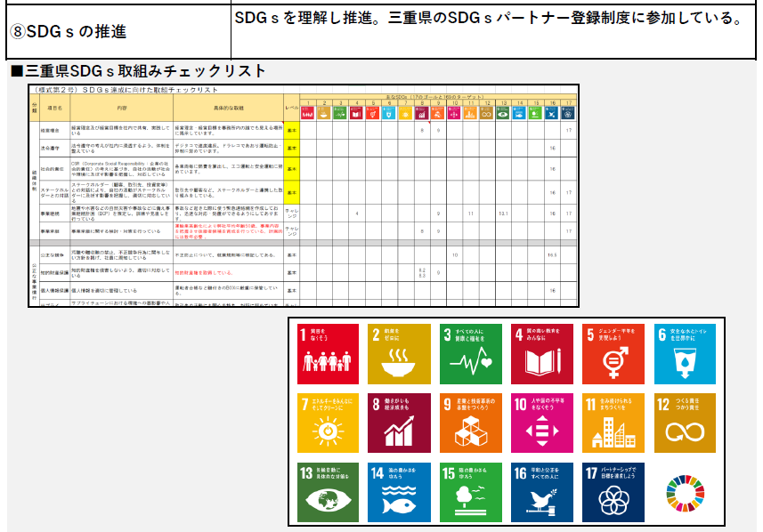Click the 公正な競争 item name cell

[54, 254]
